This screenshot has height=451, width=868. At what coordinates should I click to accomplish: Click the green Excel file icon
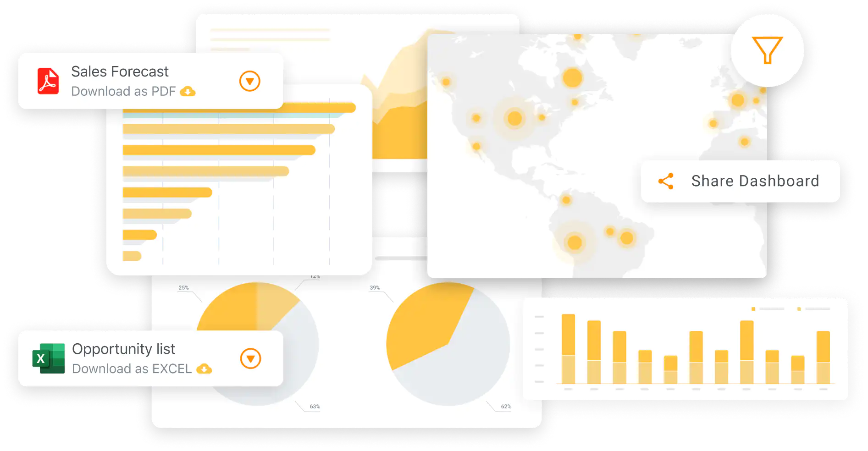(48, 358)
